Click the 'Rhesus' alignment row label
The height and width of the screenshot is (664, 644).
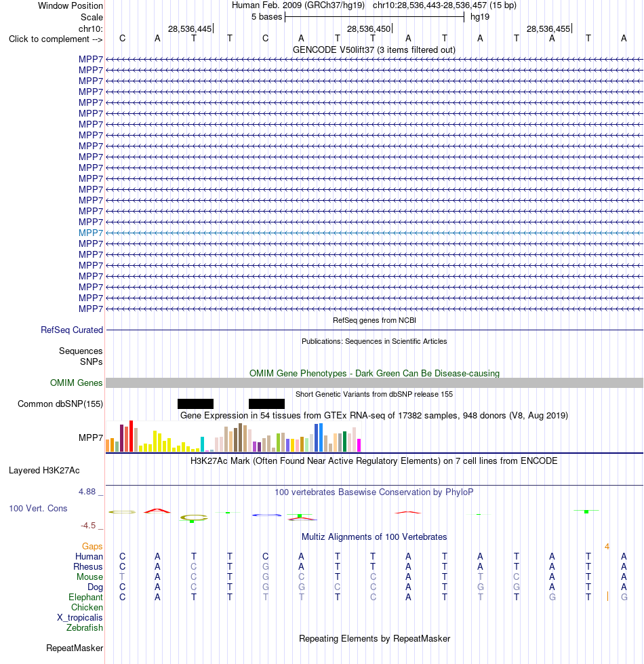pos(88,566)
